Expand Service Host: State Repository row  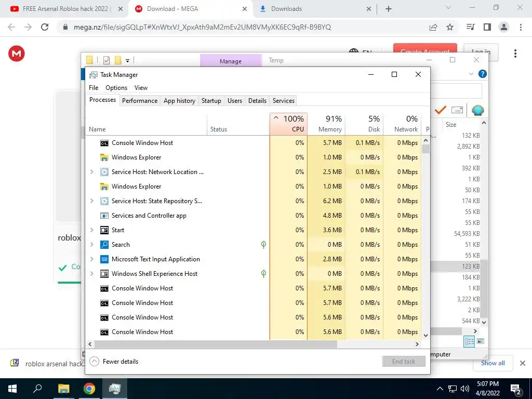[91, 201]
